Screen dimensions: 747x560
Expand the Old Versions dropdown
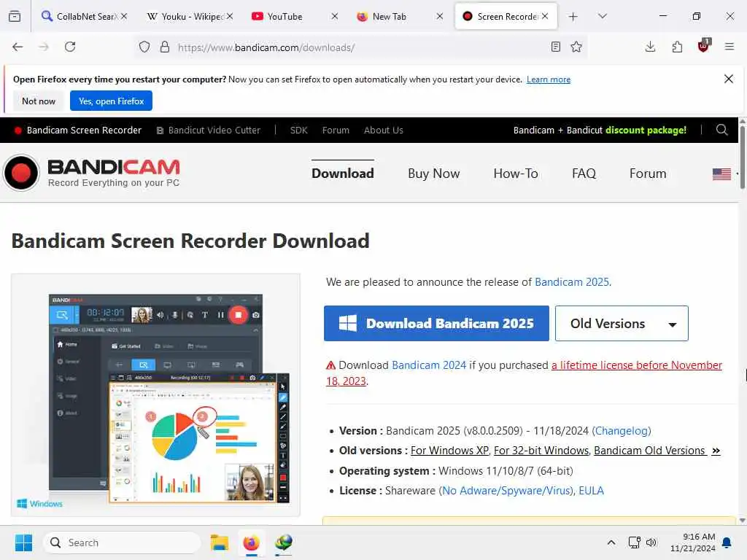pos(622,323)
